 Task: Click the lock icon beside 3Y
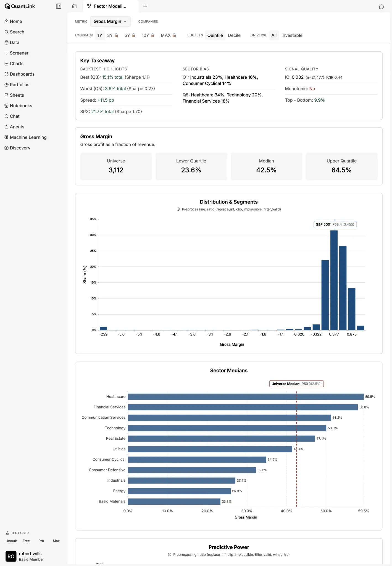[x=116, y=35]
